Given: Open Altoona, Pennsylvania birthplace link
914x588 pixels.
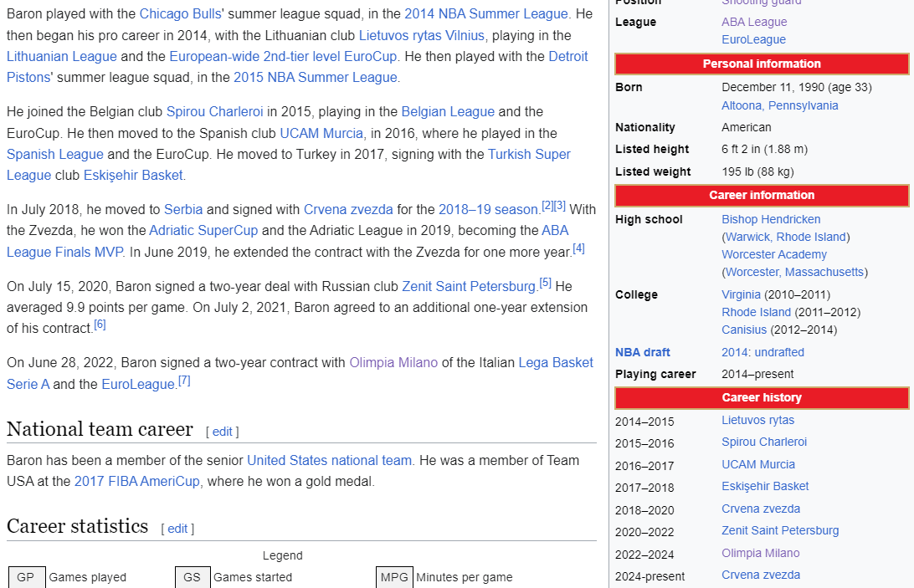Looking at the screenshot, I should click(x=780, y=105).
